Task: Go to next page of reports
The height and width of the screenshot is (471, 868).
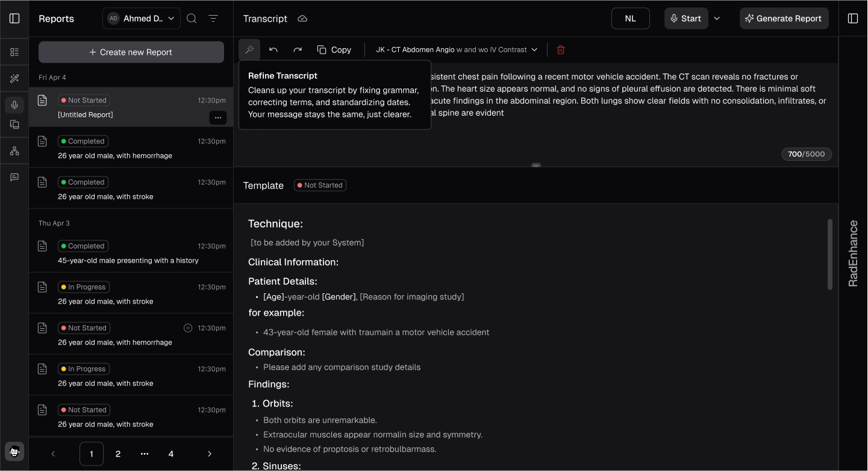Action: pos(210,454)
